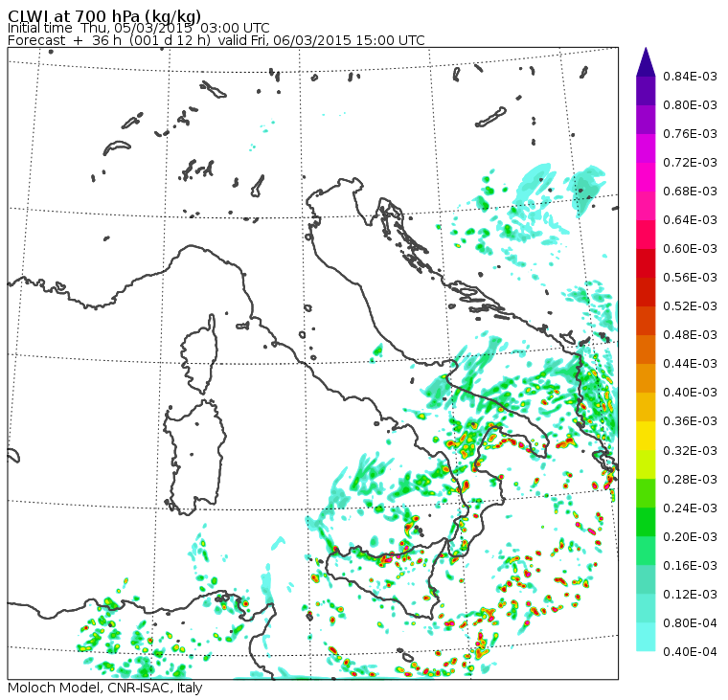The width and height of the screenshot is (728, 700).
Task: Click the 0.36E-03 legend label
Action: pos(690,421)
